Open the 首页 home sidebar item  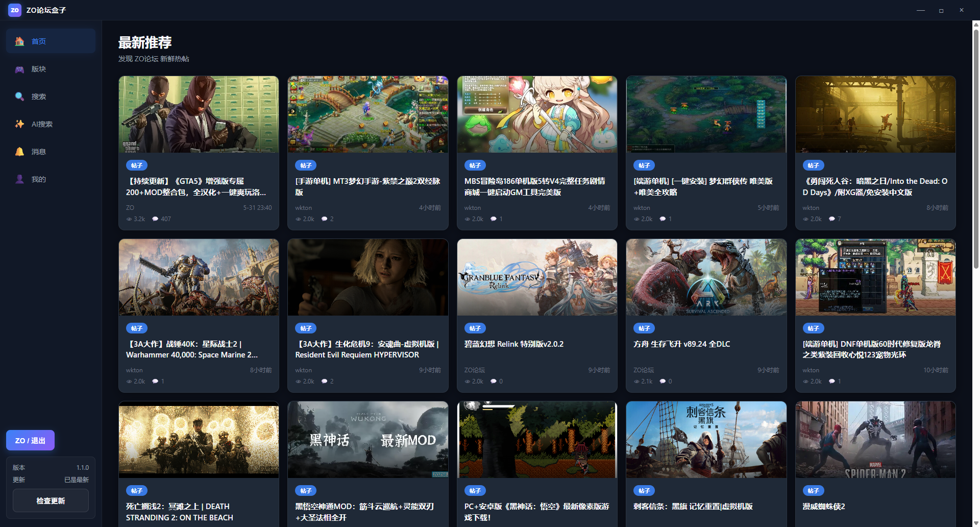click(x=51, y=41)
